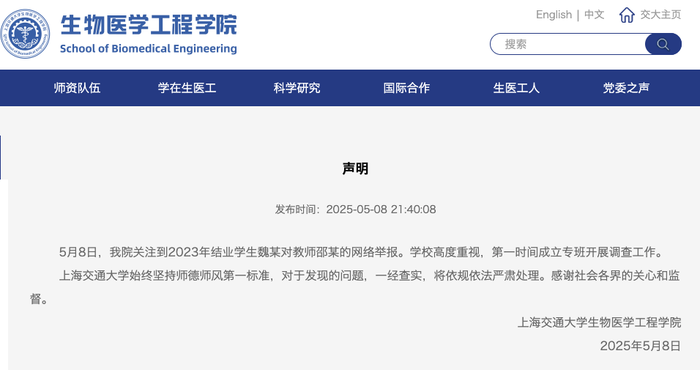This screenshot has width=700, height=370.
Task: Open the 生医工人 menu
Action: (516, 88)
